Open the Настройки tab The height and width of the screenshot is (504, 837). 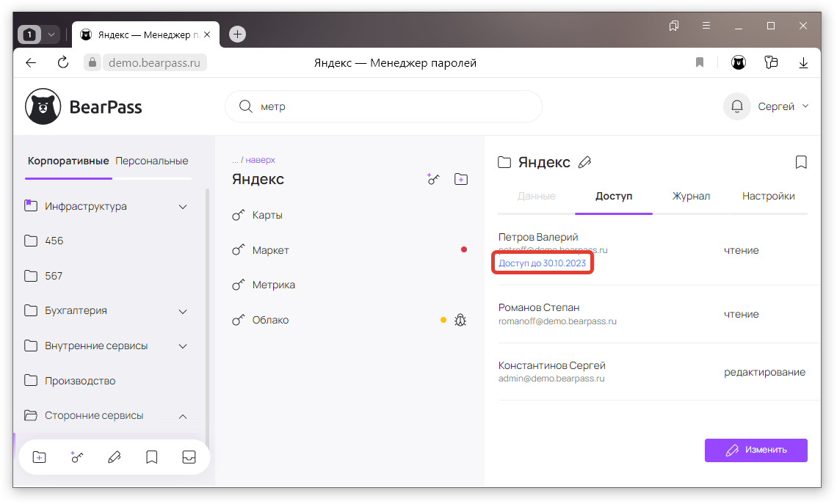(x=768, y=196)
